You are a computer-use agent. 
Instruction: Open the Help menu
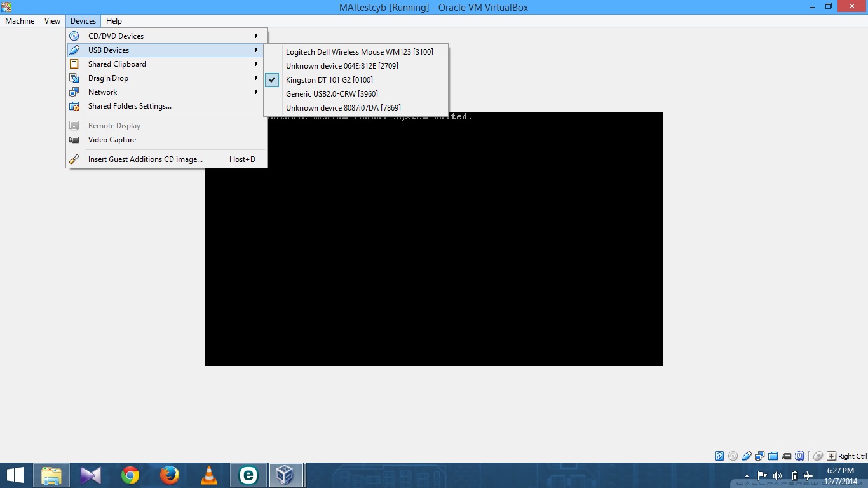114,21
